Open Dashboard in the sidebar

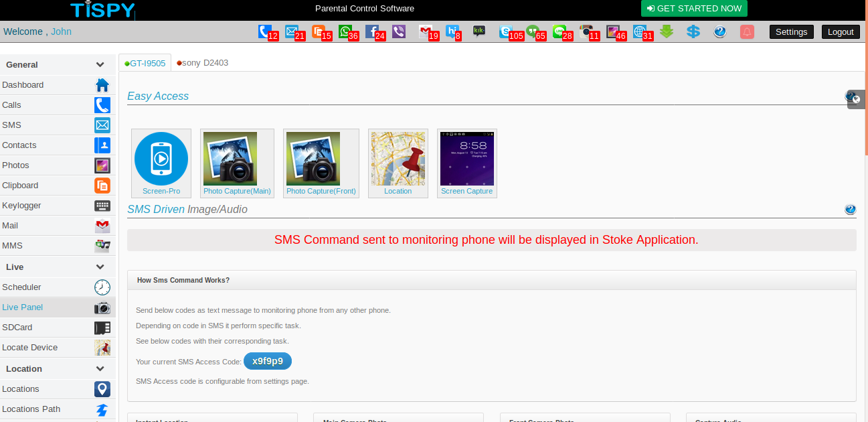(x=58, y=85)
